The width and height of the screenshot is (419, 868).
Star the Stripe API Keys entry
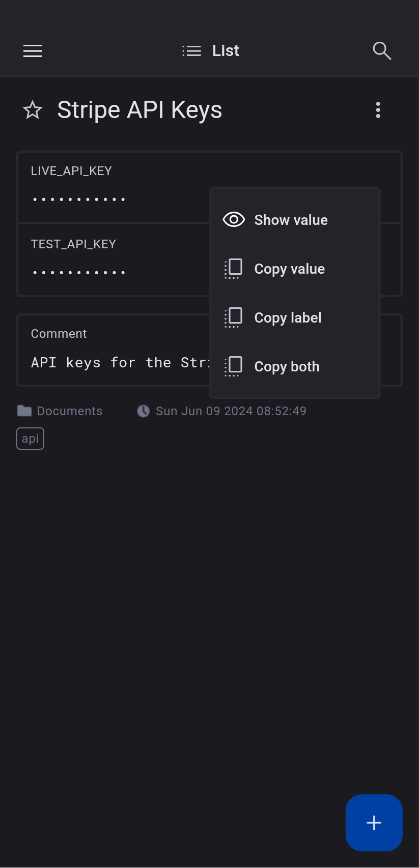pos(33,110)
